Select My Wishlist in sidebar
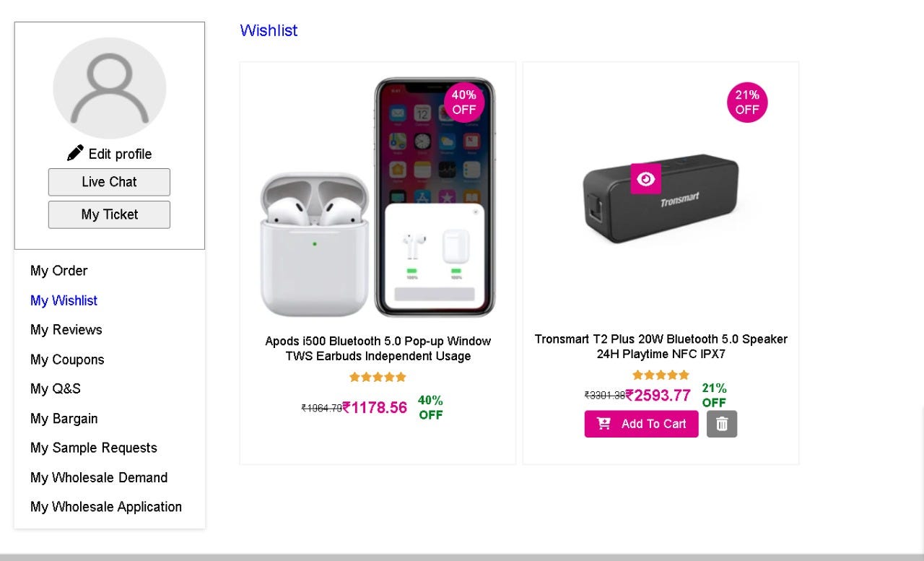This screenshot has height=561, width=924. click(64, 300)
